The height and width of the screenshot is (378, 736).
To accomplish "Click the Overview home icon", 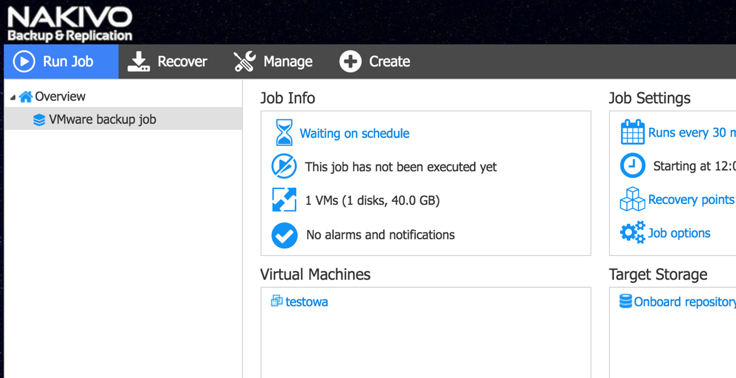I will [26, 97].
